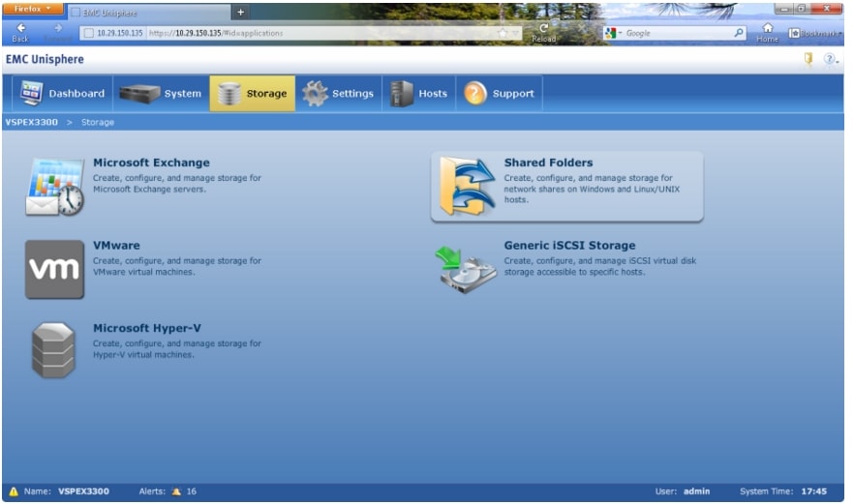The height and width of the screenshot is (504, 854).
Task: Click the system time 17:45
Action: click(x=813, y=491)
